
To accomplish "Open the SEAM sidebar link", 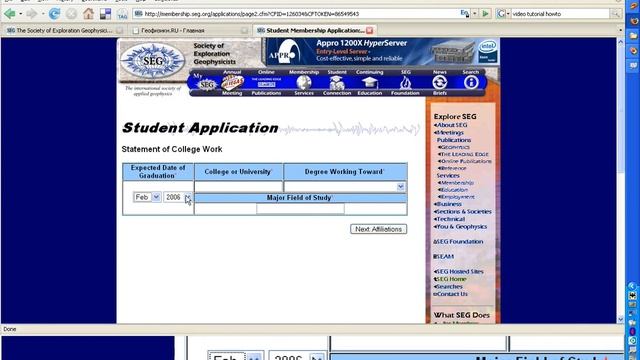I will pyautogui.click(x=444, y=257).
